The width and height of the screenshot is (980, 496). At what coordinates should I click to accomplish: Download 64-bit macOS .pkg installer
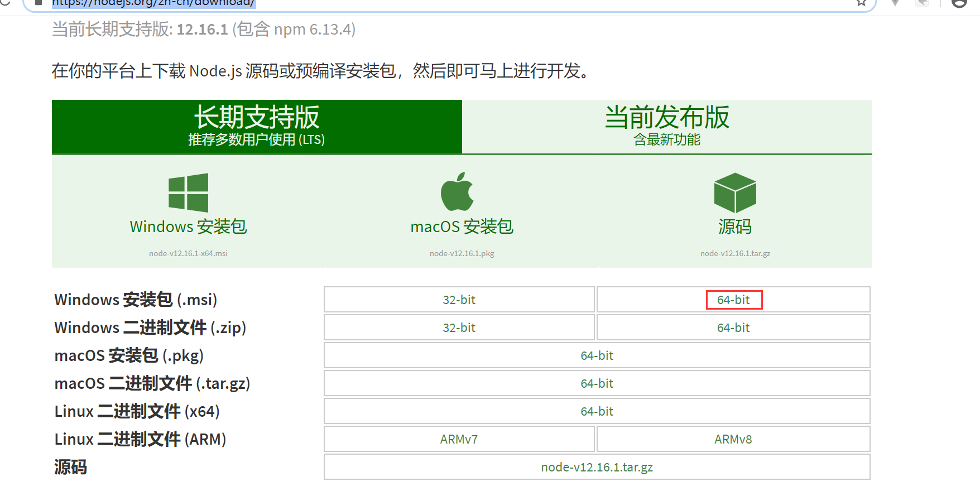pyautogui.click(x=597, y=355)
